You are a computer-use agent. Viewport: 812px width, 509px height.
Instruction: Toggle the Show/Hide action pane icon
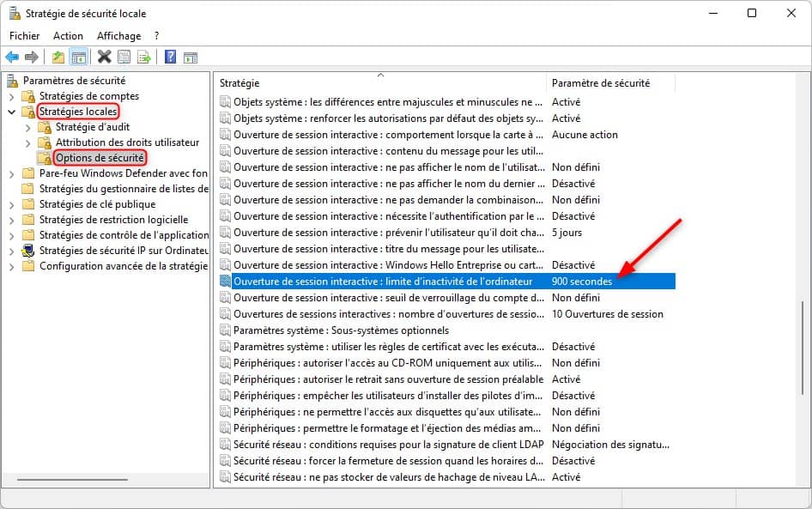(x=190, y=58)
